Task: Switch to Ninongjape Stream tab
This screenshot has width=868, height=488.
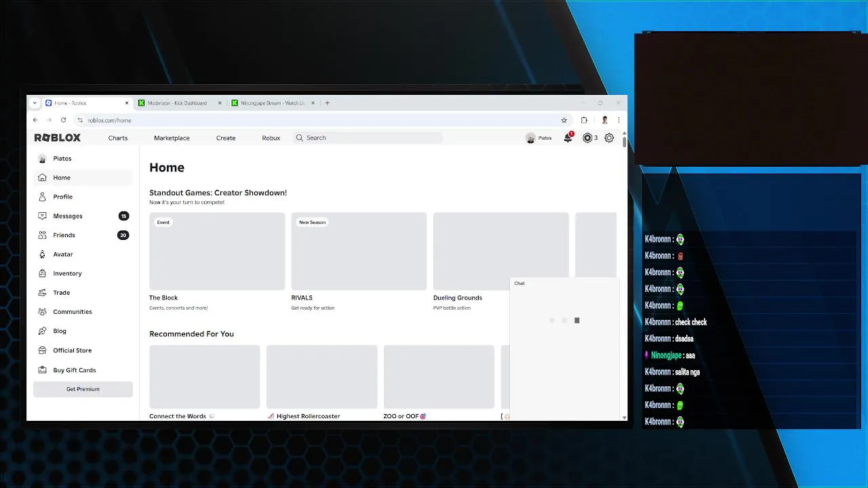Action: click(273, 103)
